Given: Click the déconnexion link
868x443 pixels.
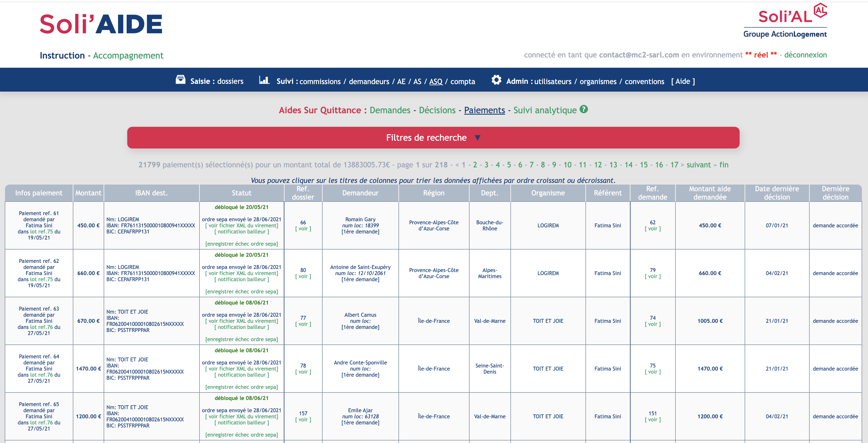Looking at the screenshot, I should (x=805, y=55).
